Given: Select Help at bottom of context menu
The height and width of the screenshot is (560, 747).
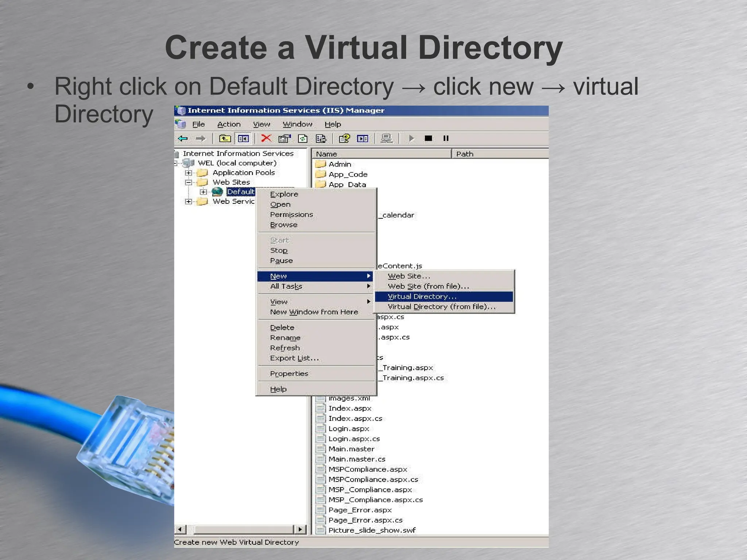Looking at the screenshot, I should coord(316,389).
